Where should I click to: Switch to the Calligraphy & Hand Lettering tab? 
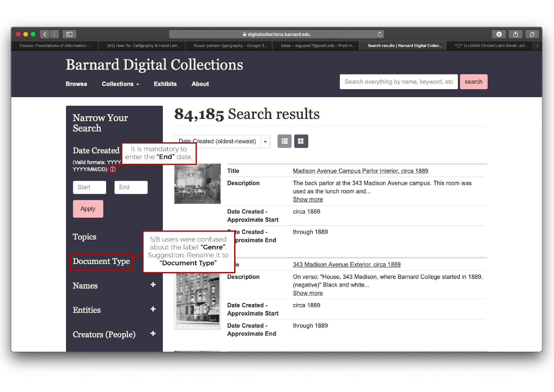(142, 46)
